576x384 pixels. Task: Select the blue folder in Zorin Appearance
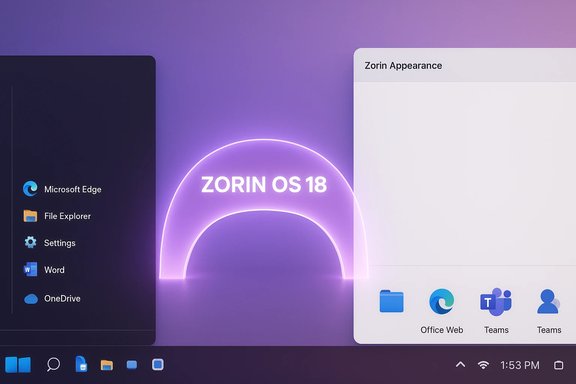pos(391,301)
